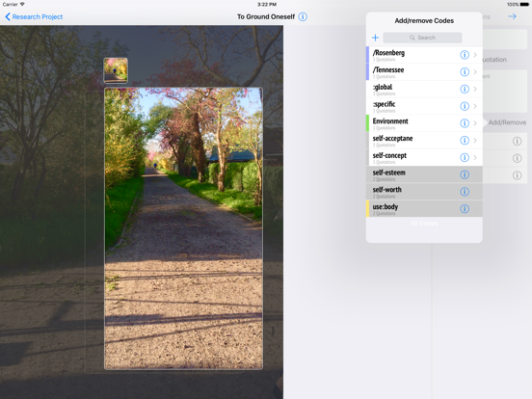Tap the Wi-Fi icon in the status bar
Viewport: 532px width, 399px height.
[22, 4]
